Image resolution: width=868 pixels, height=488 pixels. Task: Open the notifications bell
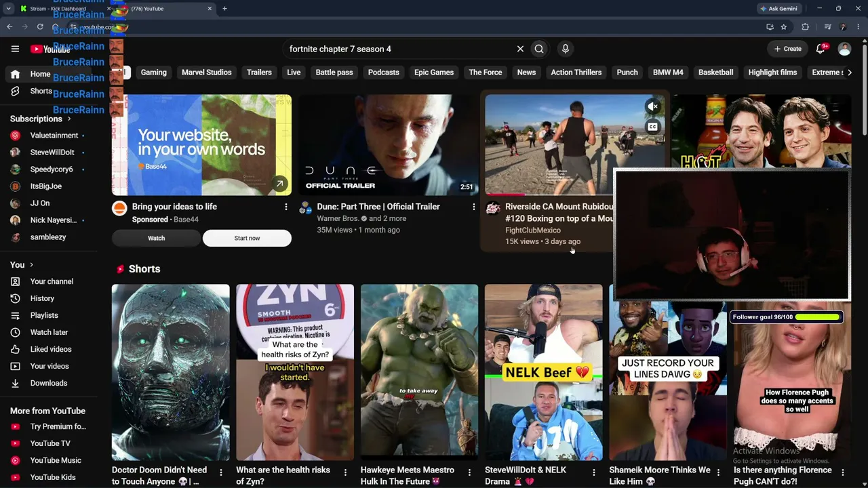click(x=821, y=49)
